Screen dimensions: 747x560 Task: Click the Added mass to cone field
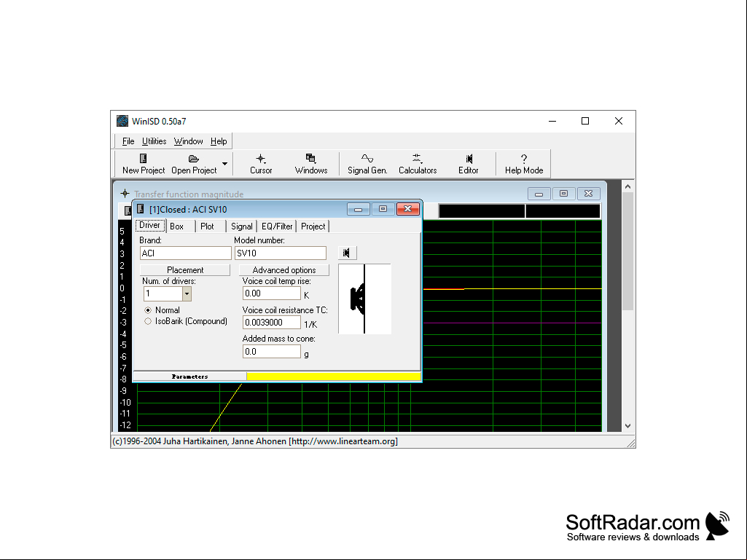[x=272, y=352]
